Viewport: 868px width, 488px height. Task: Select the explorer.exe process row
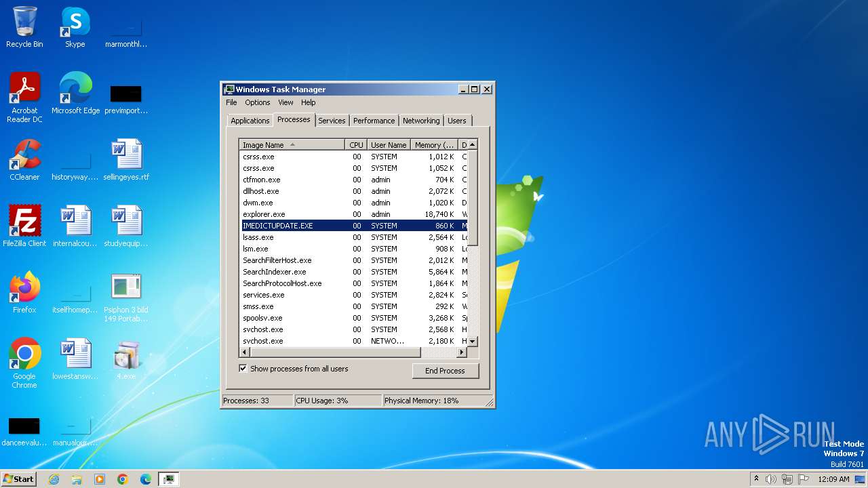[353, 214]
